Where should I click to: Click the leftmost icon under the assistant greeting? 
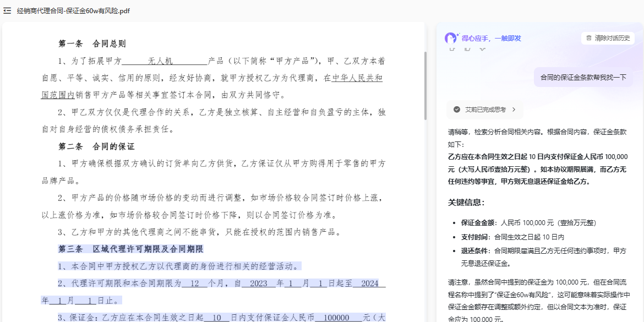pos(452,50)
